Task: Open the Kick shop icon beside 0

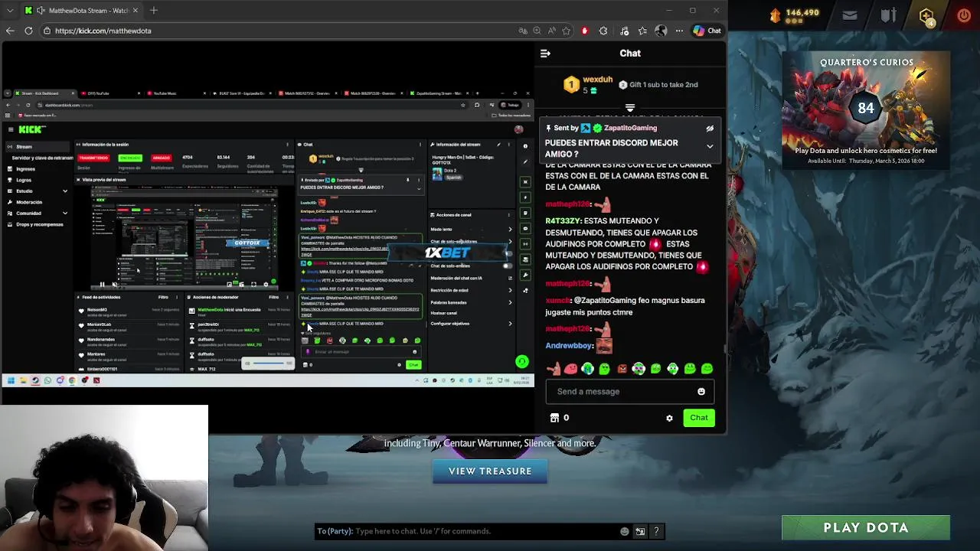Action: coord(555,418)
